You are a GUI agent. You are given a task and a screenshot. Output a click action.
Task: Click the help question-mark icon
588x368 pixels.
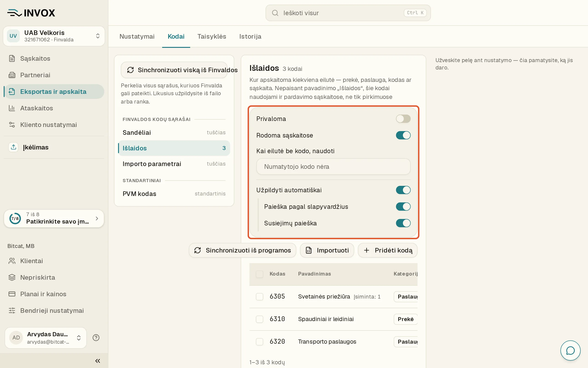tap(96, 338)
